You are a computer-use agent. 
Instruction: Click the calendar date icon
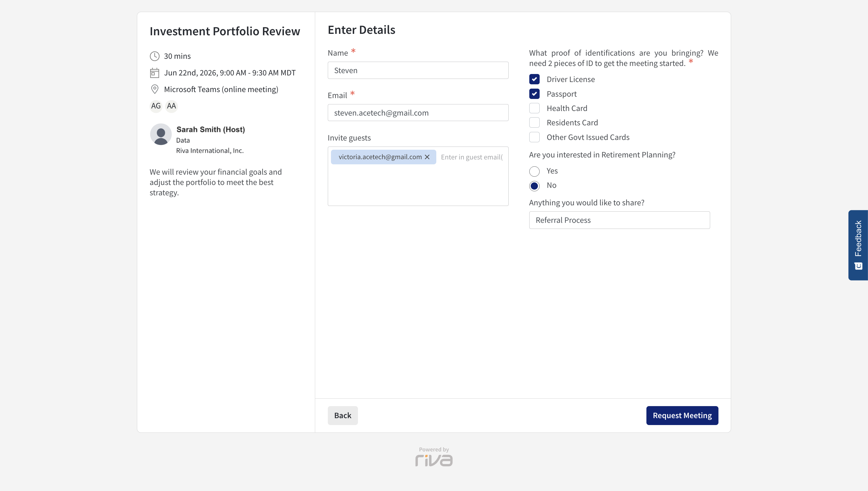point(154,73)
